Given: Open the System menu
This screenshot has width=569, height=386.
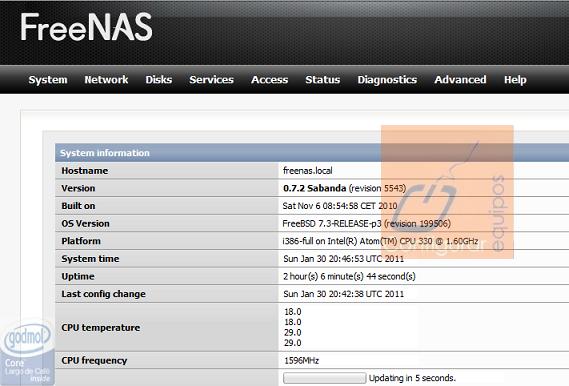Looking at the screenshot, I should [48, 80].
